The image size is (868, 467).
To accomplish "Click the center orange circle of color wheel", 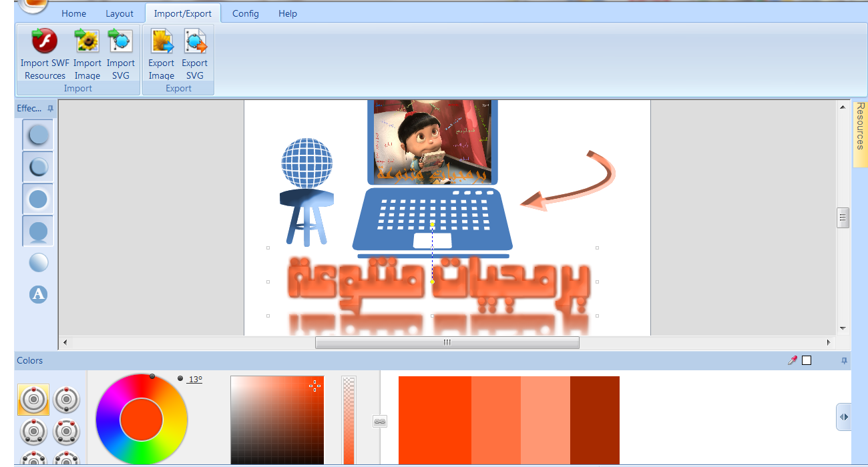I will click(x=142, y=420).
